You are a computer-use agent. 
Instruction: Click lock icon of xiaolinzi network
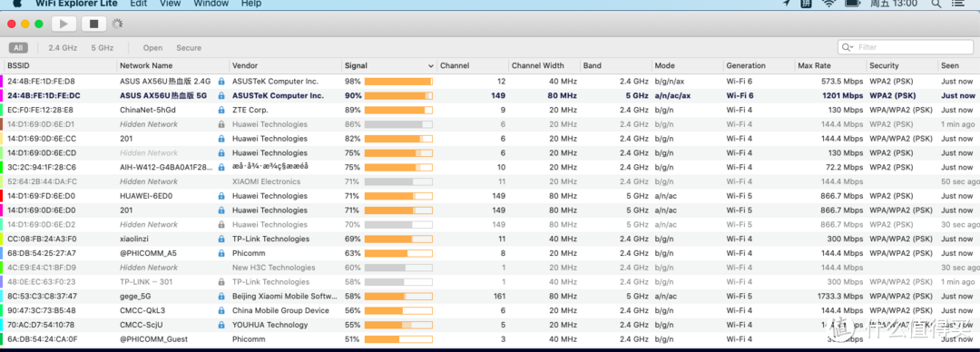coord(221,239)
